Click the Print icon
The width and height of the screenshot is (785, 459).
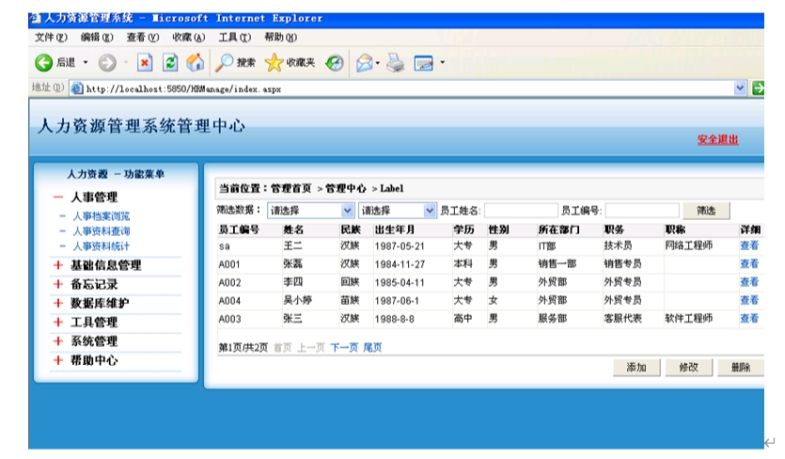396,63
